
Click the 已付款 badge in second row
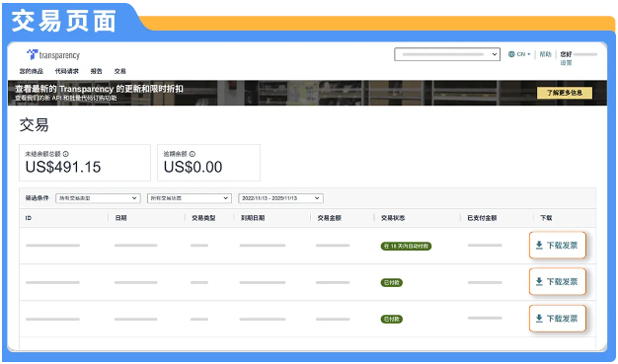(x=391, y=283)
